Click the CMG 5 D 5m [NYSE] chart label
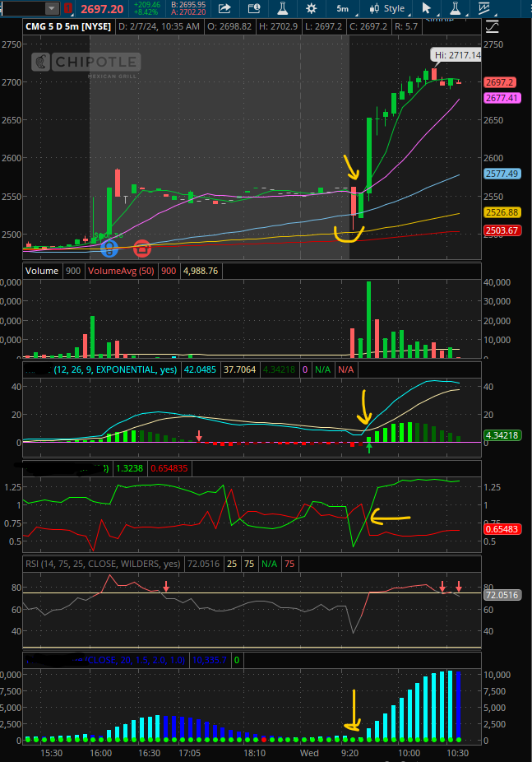 pos(68,26)
